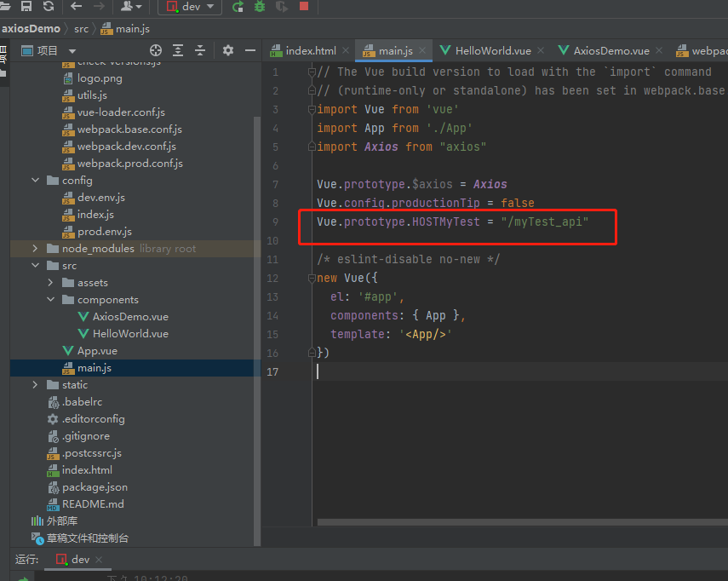
Task: Close the dev run tab
Action: tap(99, 560)
